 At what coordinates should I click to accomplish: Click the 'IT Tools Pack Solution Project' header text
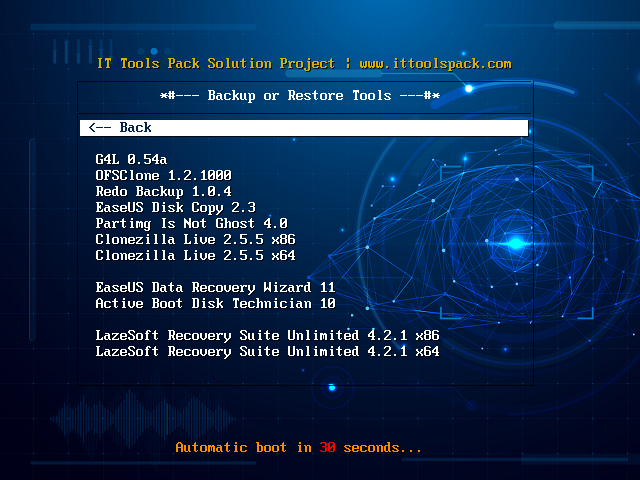coord(216,64)
